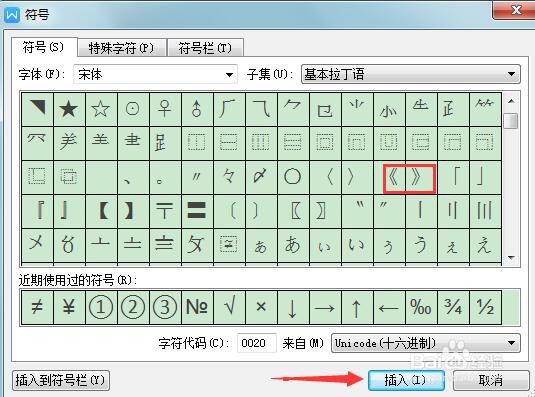
Task: Click 插入到符号栏(Y) button
Action: click(x=61, y=380)
